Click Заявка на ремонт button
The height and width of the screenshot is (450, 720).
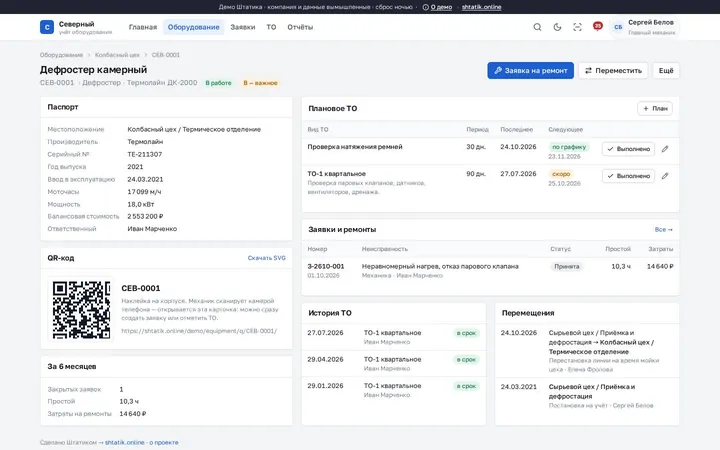pos(530,71)
